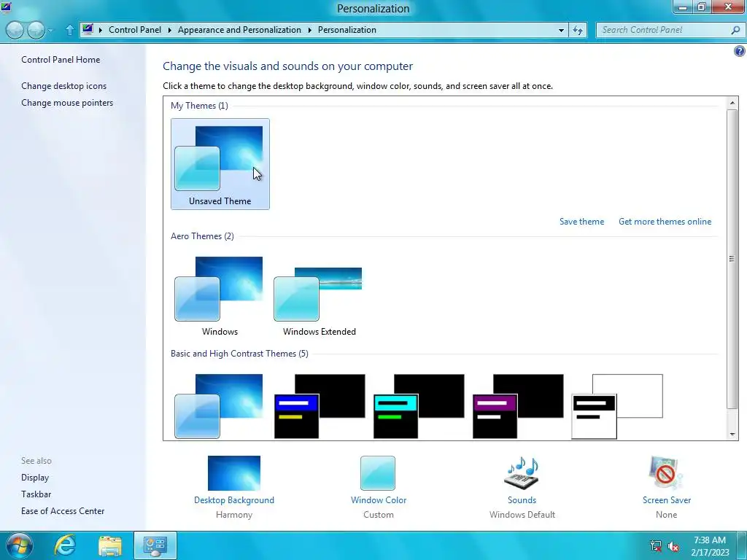
Task: Select high contrast theme with cyan title bar
Action: click(418, 406)
